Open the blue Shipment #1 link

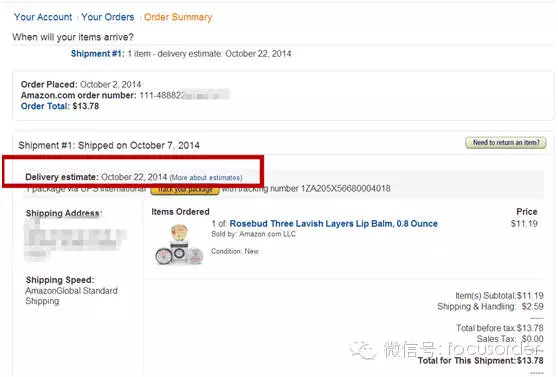(97, 54)
